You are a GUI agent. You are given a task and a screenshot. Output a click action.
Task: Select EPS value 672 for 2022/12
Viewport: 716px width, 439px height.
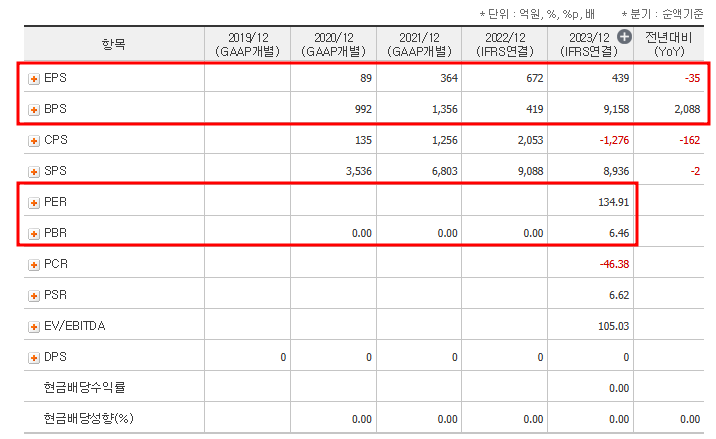pos(535,79)
